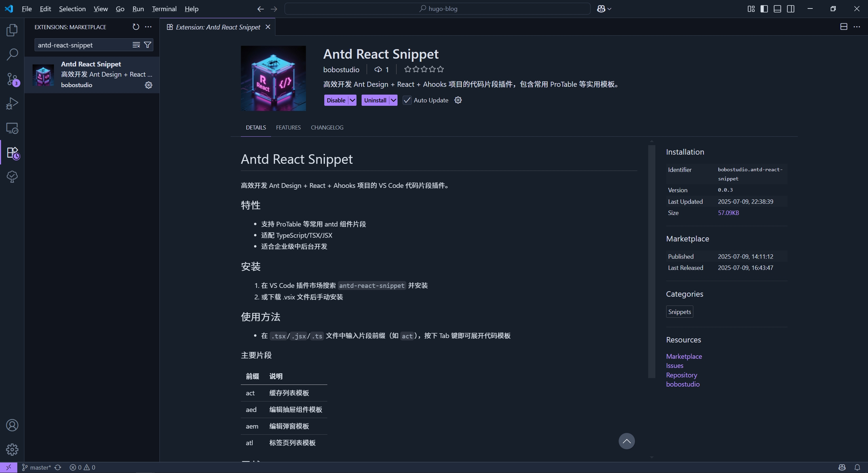Open the Copilot chat icon in title bar

601,9
